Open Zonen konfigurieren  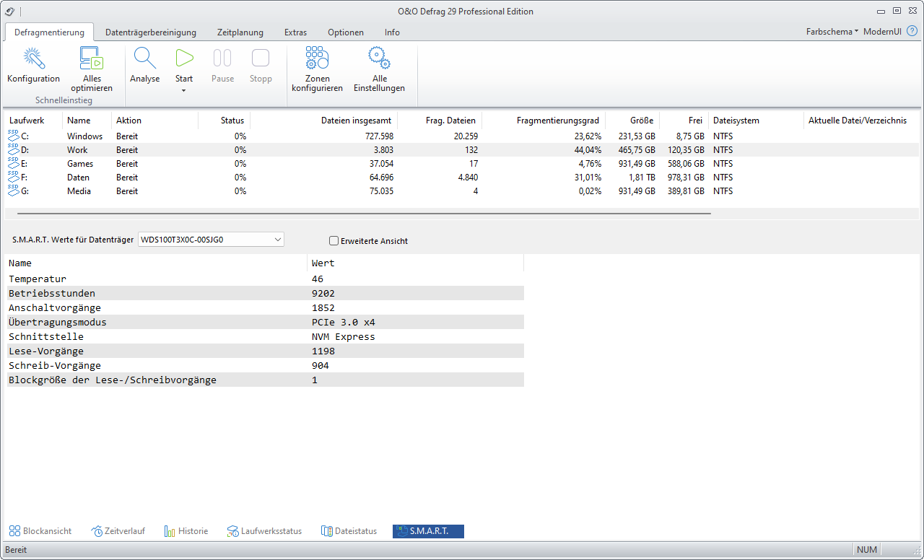click(317, 58)
